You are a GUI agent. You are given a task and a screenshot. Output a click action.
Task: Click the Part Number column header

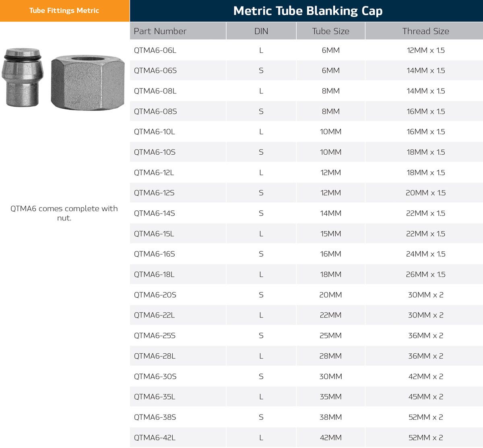[160, 31]
